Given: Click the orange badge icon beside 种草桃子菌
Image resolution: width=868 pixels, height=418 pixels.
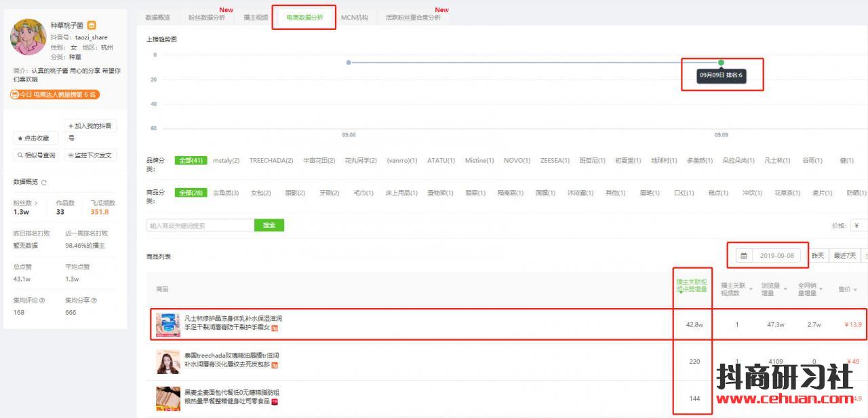Looking at the screenshot, I should [92, 25].
